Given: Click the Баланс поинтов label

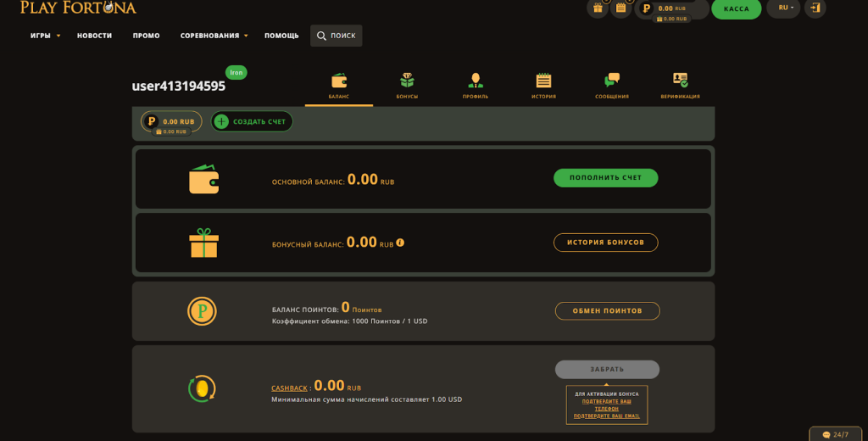Looking at the screenshot, I should [305, 310].
